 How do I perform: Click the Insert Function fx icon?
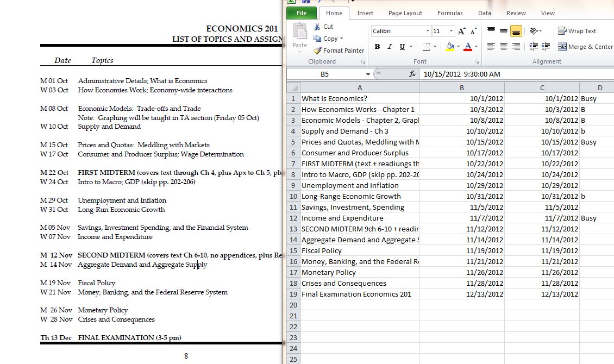[412, 74]
